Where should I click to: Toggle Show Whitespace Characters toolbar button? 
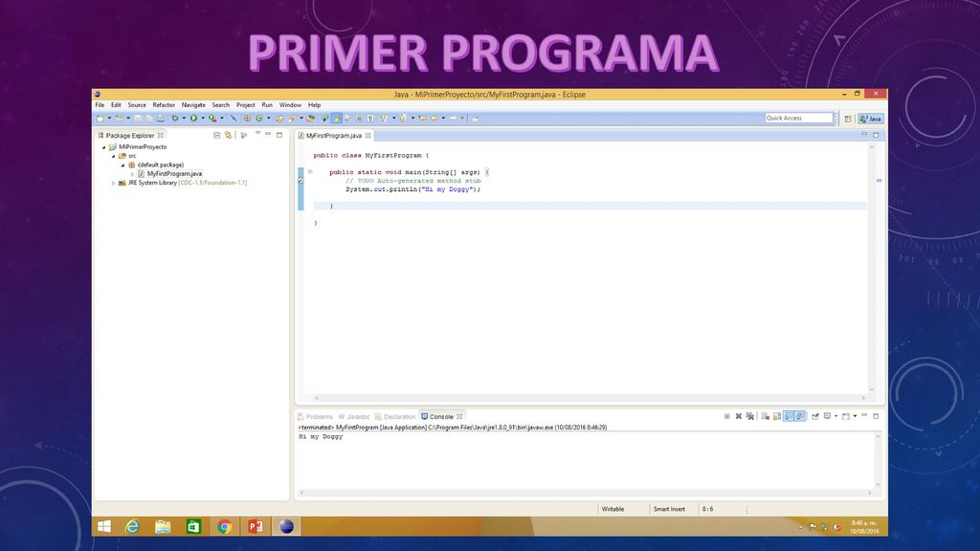pos(370,118)
